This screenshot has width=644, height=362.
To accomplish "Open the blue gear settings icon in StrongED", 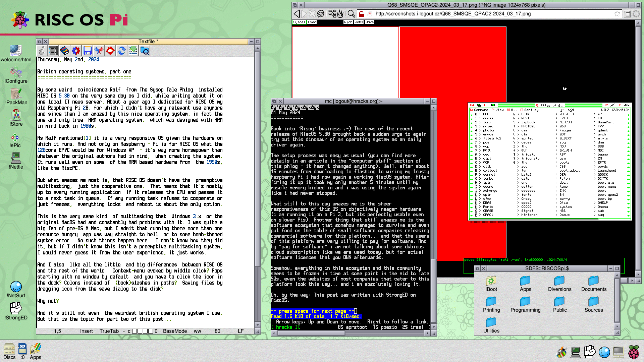I will 76,51.
